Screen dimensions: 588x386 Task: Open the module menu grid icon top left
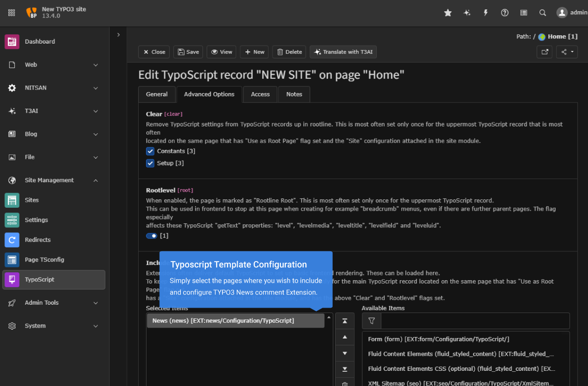point(11,13)
